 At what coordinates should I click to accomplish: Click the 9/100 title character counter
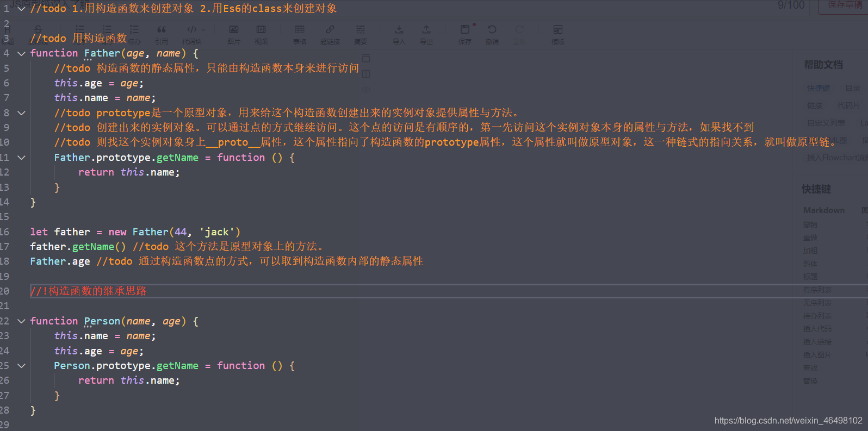click(791, 5)
